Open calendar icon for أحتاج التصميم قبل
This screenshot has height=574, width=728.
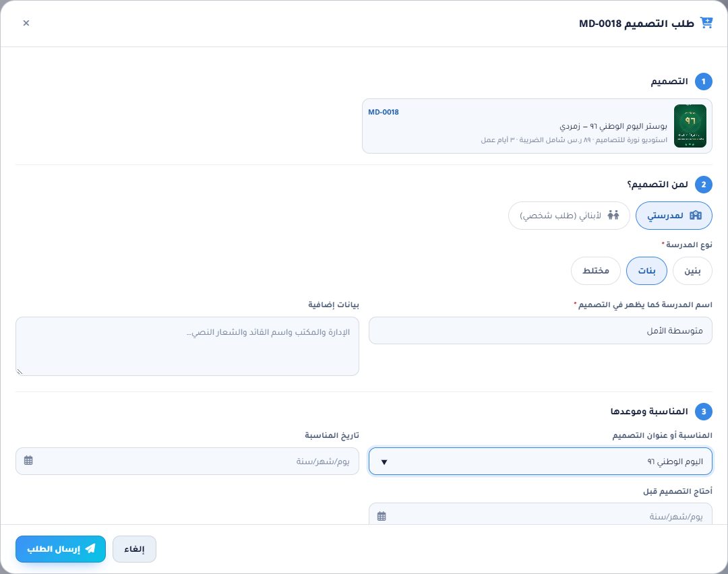click(382, 516)
